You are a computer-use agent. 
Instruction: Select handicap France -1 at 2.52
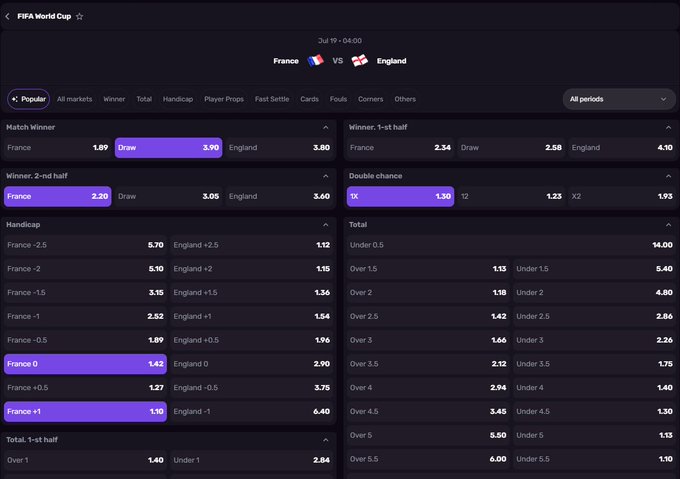pos(85,316)
